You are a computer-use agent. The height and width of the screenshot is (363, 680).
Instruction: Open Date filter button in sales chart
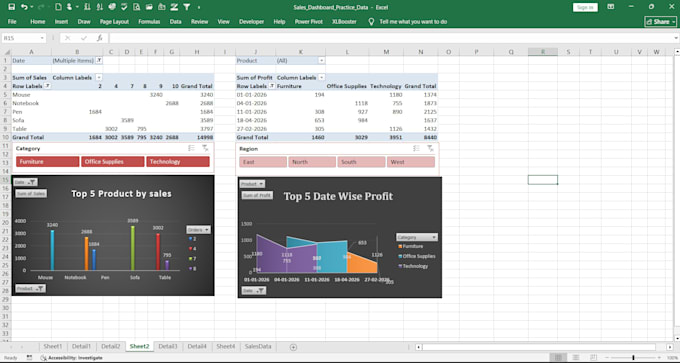click(x=25, y=182)
